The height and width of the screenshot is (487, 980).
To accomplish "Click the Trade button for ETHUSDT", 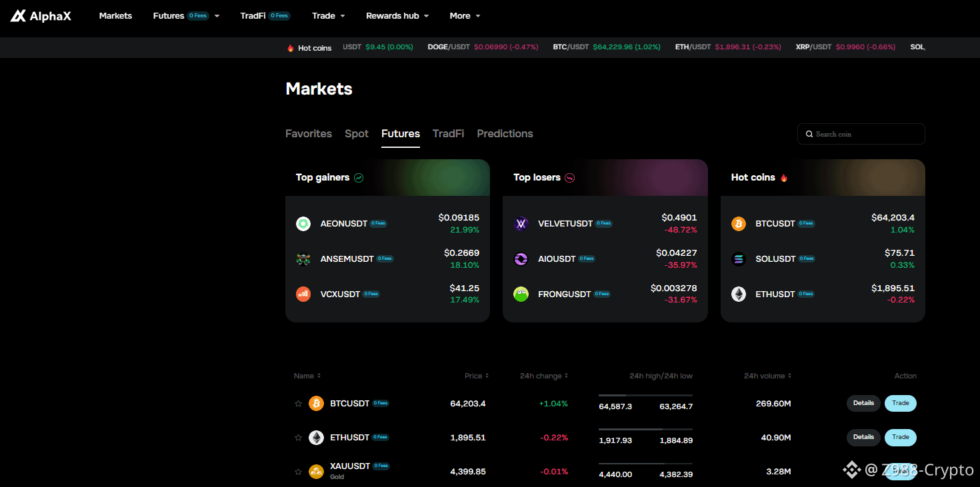I will pos(901,438).
